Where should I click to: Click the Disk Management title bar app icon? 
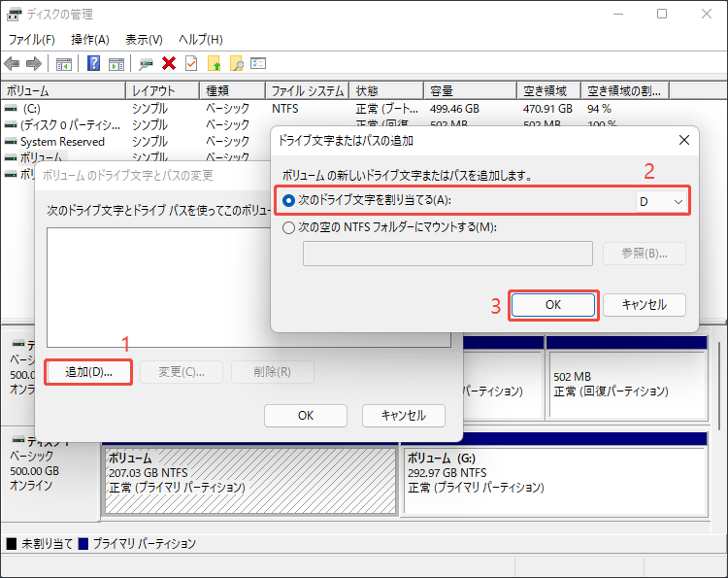[x=14, y=15]
